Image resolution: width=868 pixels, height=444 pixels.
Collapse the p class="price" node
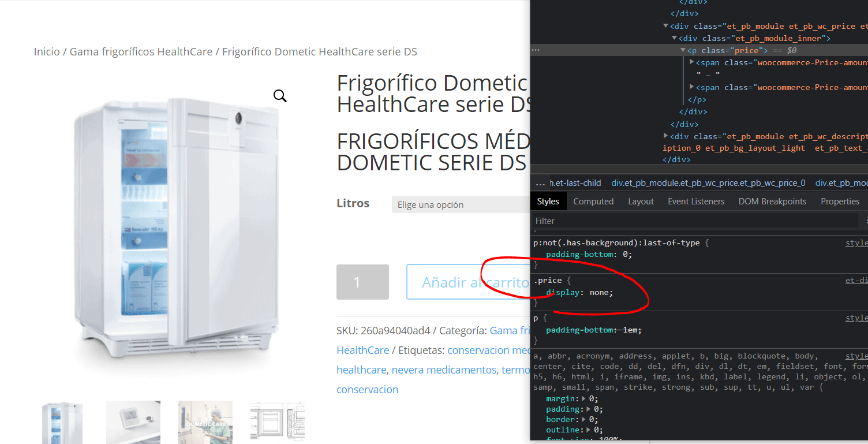[683, 50]
